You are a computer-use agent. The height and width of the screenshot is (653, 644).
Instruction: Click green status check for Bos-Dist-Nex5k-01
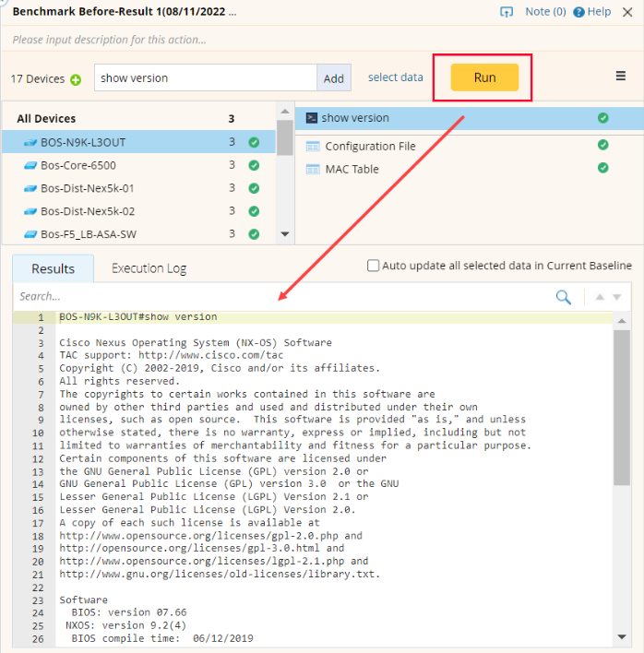(x=254, y=188)
